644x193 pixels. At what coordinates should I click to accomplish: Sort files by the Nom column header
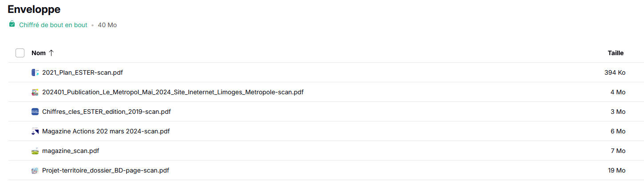39,53
